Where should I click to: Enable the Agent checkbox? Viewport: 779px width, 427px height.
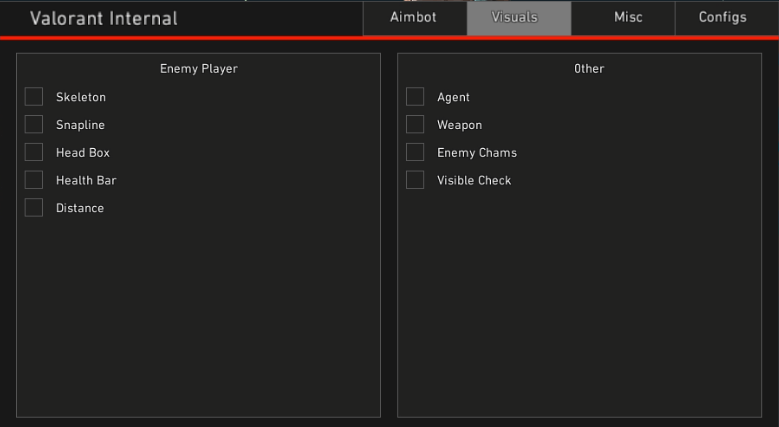[415, 97]
